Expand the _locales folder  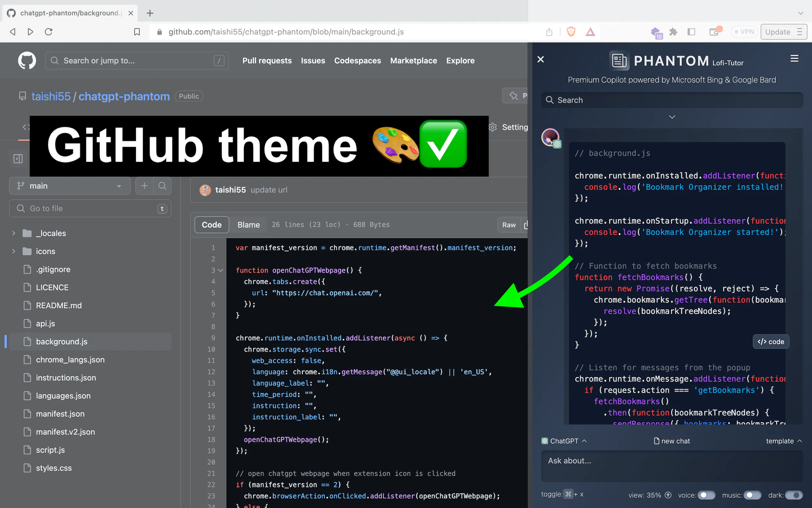coord(14,233)
